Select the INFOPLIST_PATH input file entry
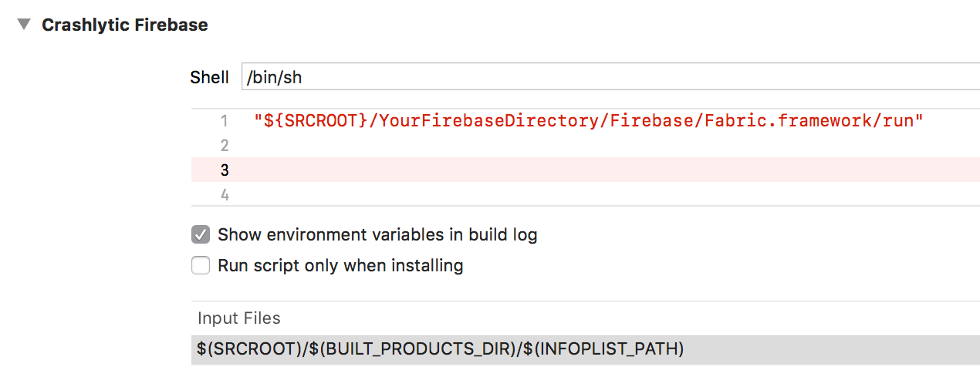This screenshot has height=387, width=980. 586,349
